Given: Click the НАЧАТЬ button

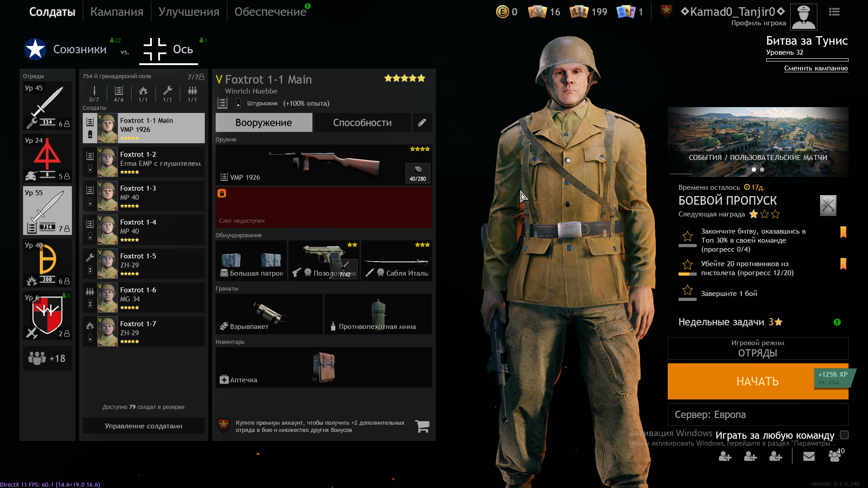Looking at the screenshot, I should [x=758, y=381].
